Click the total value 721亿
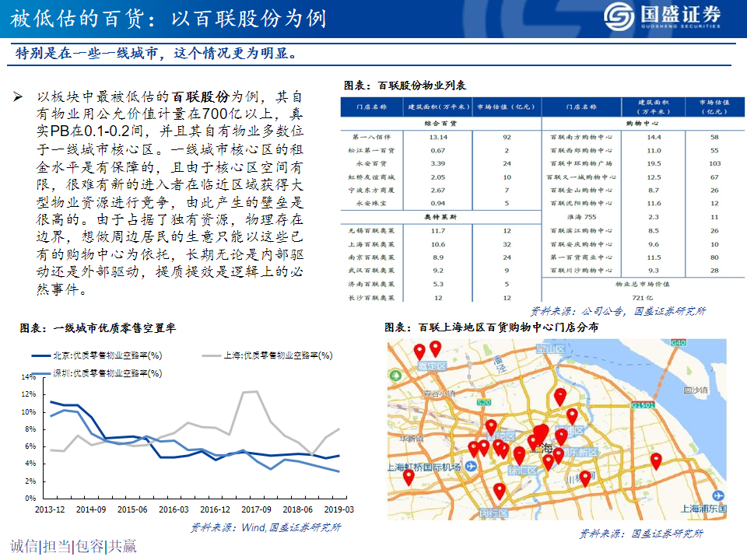Screen dimensions: 747x560 pyautogui.click(x=642, y=298)
